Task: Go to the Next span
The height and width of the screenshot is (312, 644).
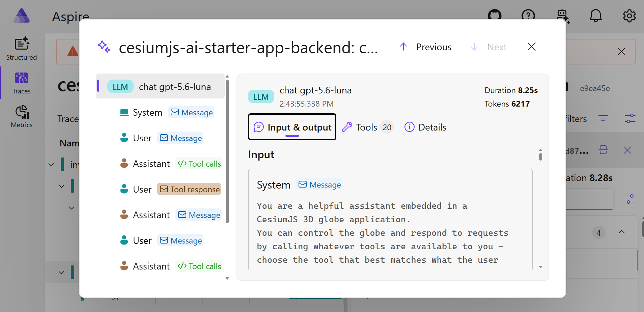Action: point(488,47)
